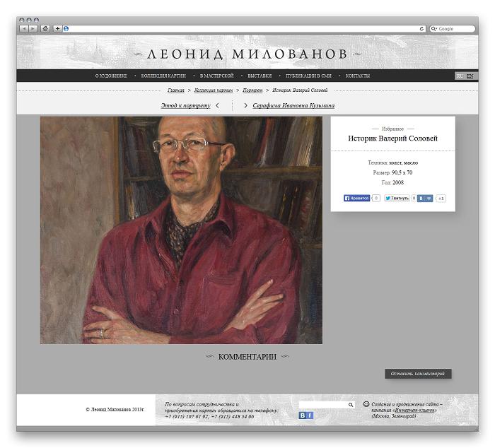Open the browser home icon
This screenshot has width=495, height=448.
(x=45, y=29)
